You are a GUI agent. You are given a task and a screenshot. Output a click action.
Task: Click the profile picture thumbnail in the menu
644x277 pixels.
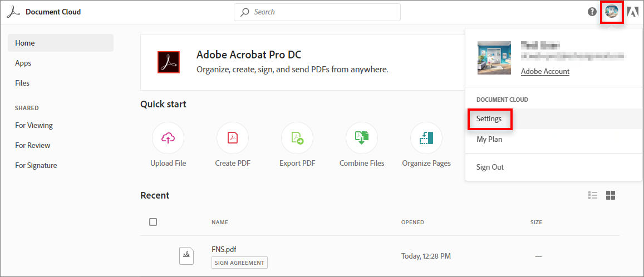(x=494, y=58)
